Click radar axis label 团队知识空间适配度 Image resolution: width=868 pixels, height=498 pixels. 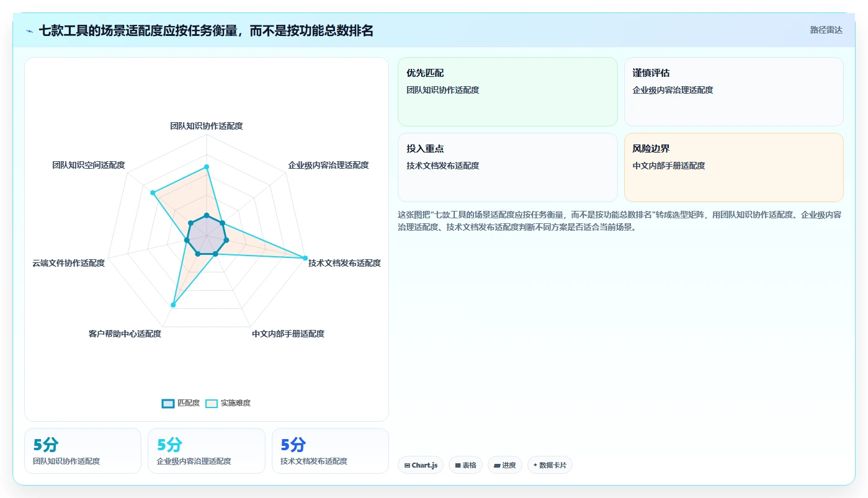point(89,165)
